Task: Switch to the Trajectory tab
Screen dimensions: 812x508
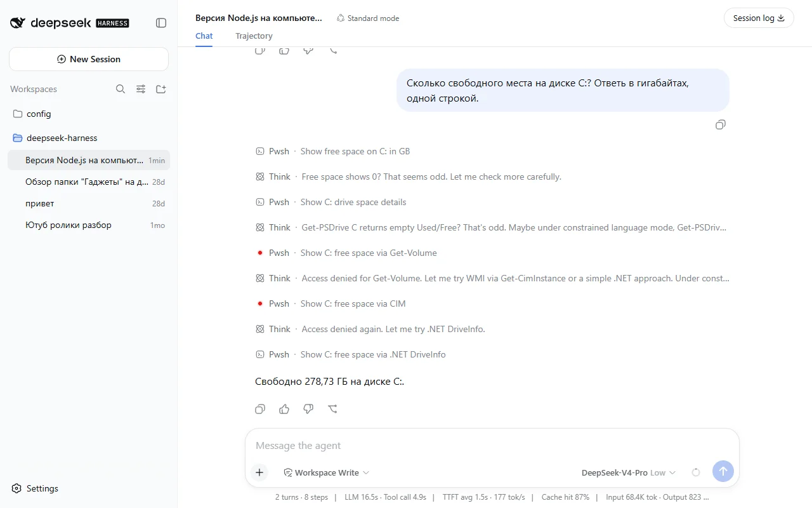Action: [x=254, y=36]
